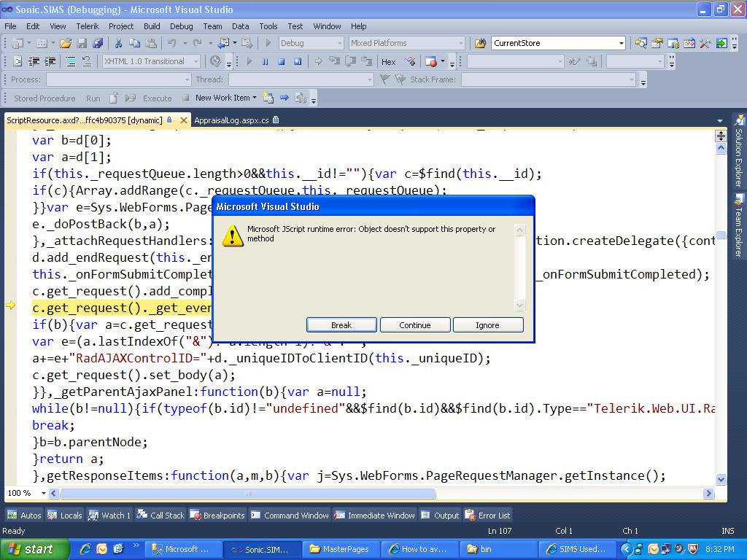Click Break in the error dialog
Image resolution: width=747 pixels, height=560 pixels.
point(341,325)
